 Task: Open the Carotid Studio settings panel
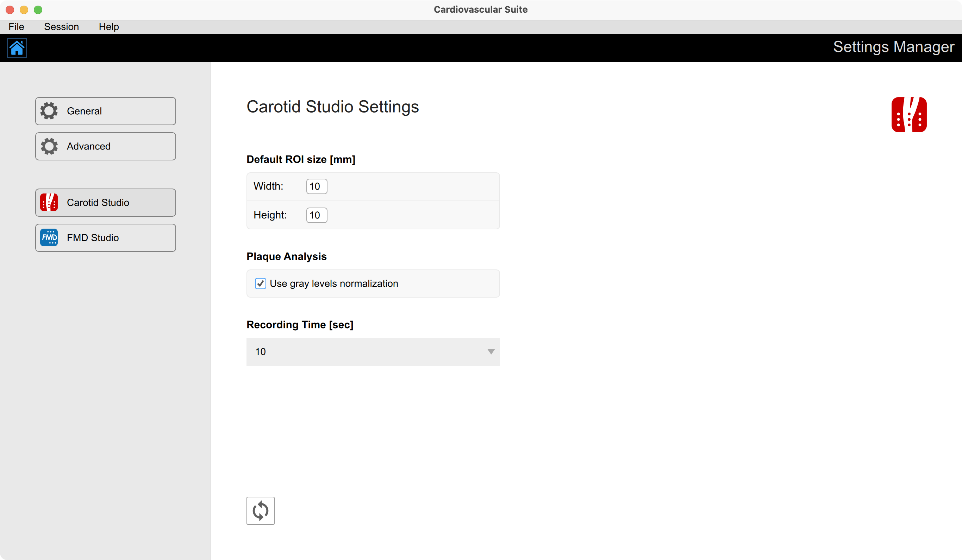tap(105, 203)
